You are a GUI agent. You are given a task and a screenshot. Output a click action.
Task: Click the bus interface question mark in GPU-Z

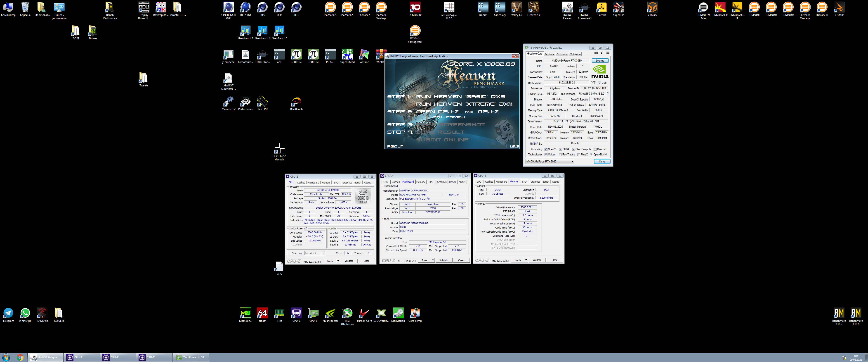click(x=608, y=94)
